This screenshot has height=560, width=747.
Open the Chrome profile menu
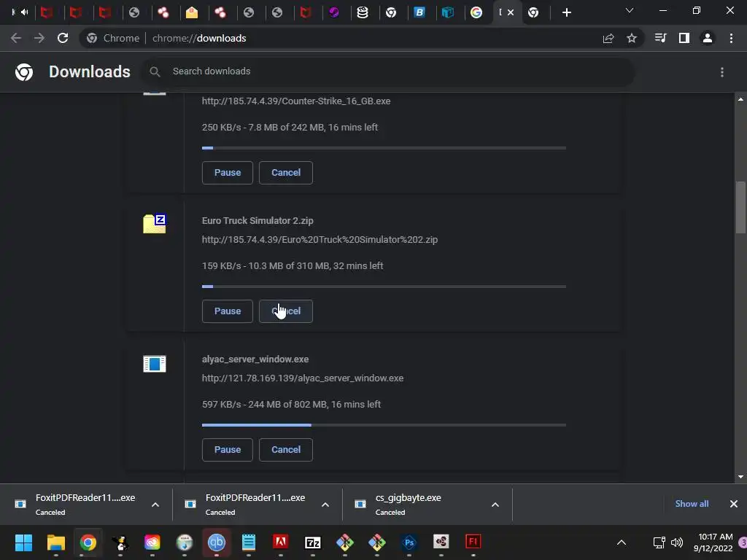coord(708,38)
